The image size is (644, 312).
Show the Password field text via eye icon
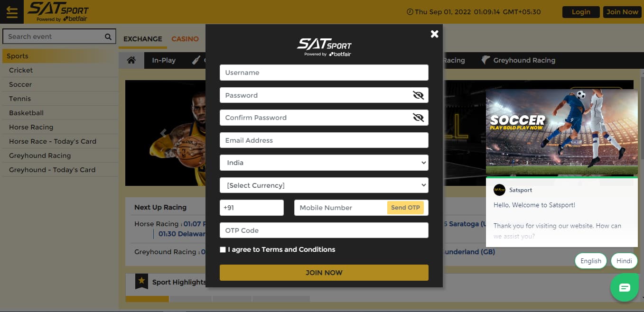click(x=418, y=95)
